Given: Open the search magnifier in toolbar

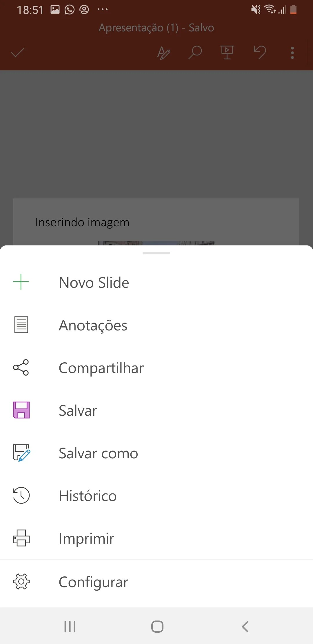Looking at the screenshot, I should [195, 53].
